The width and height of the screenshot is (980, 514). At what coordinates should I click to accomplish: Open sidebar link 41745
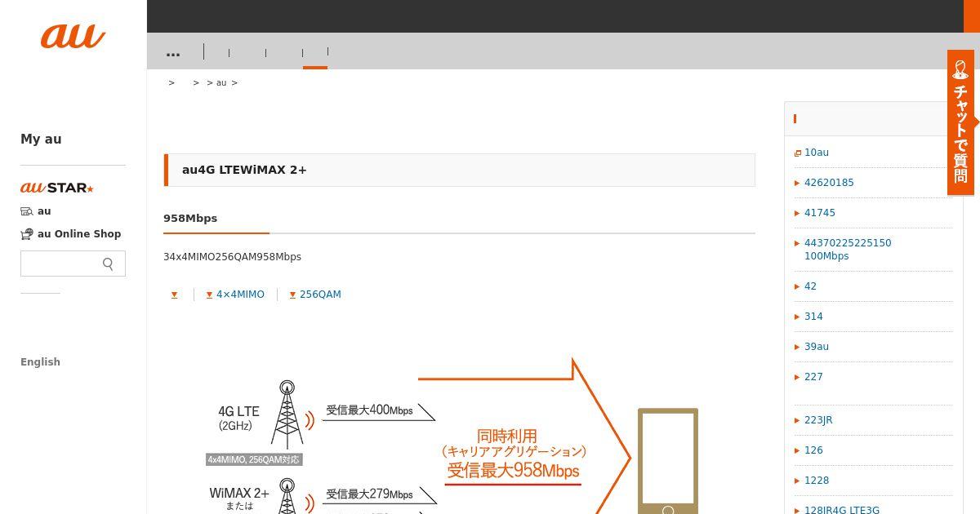[x=820, y=213]
